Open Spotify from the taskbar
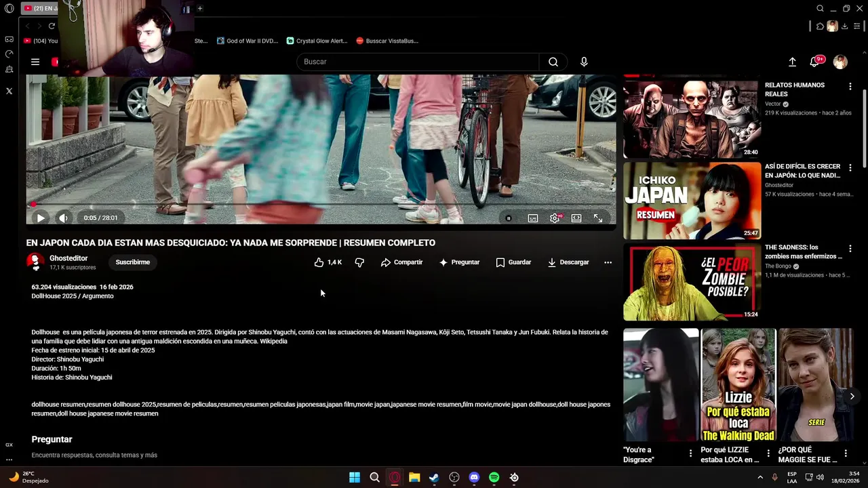This screenshot has width=868, height=488. (494, 477)
